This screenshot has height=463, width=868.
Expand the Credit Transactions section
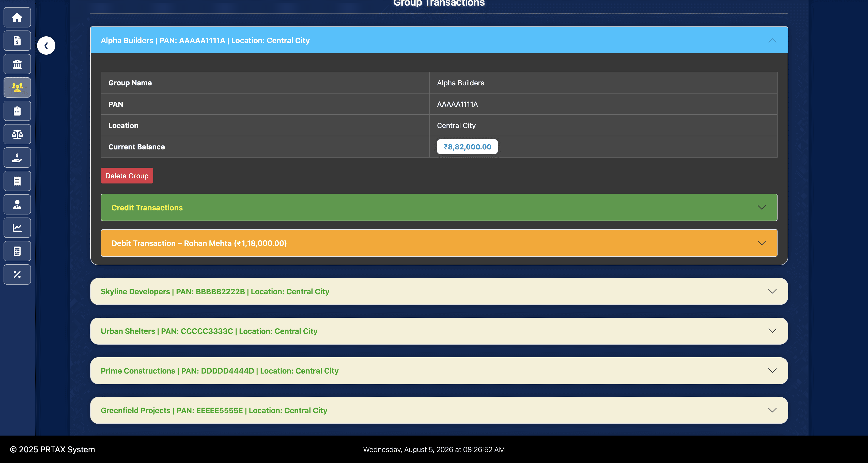point(439,207)
